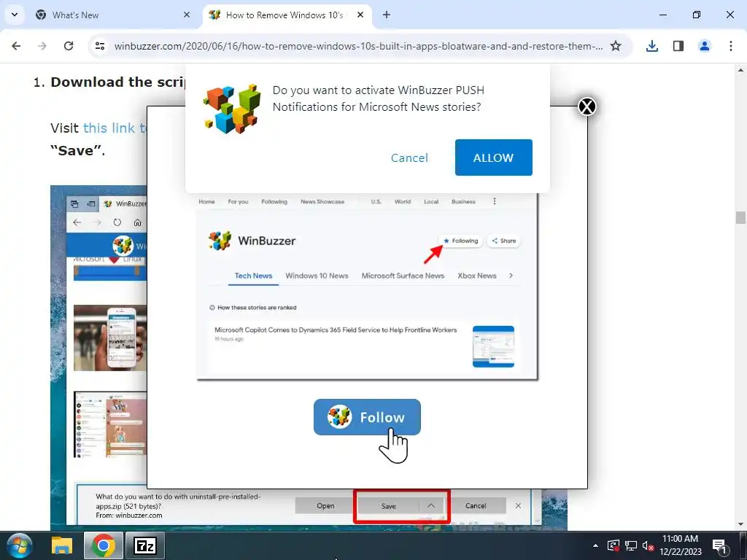Open the Action Center notifications
Image resolution: width=747 pixels, height=560 pixels.
click(x=719, y=545)
